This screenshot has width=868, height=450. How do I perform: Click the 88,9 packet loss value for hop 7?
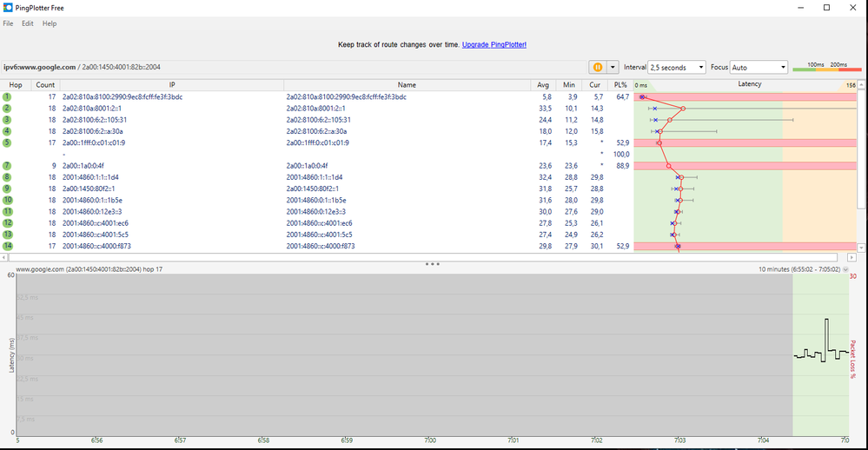coord(623,166)
